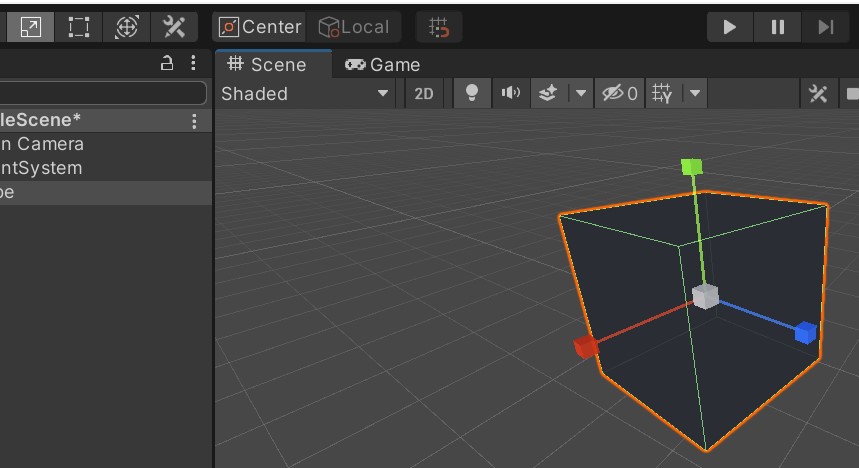Toggle pivot mode Center button
Screen dimensions: 859x468
259,27
